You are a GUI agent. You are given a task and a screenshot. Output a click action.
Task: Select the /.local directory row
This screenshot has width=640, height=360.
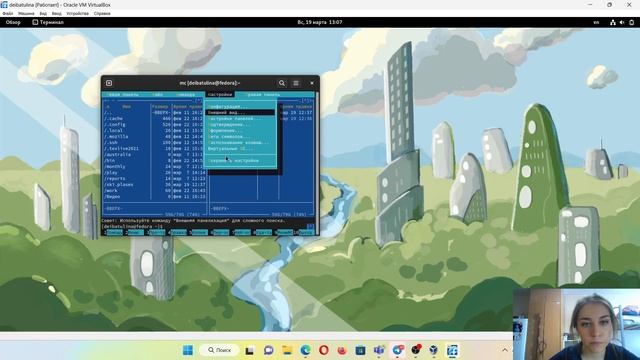point(155,131)
